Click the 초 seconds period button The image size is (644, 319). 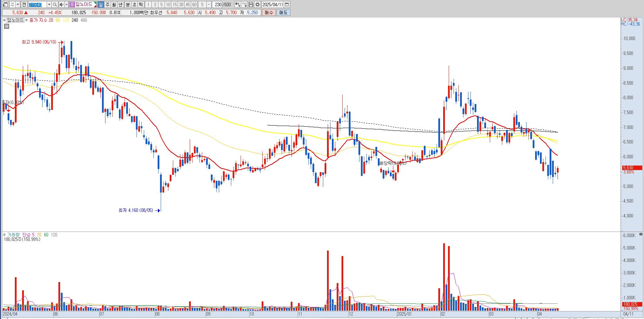(x=134, y=4)
